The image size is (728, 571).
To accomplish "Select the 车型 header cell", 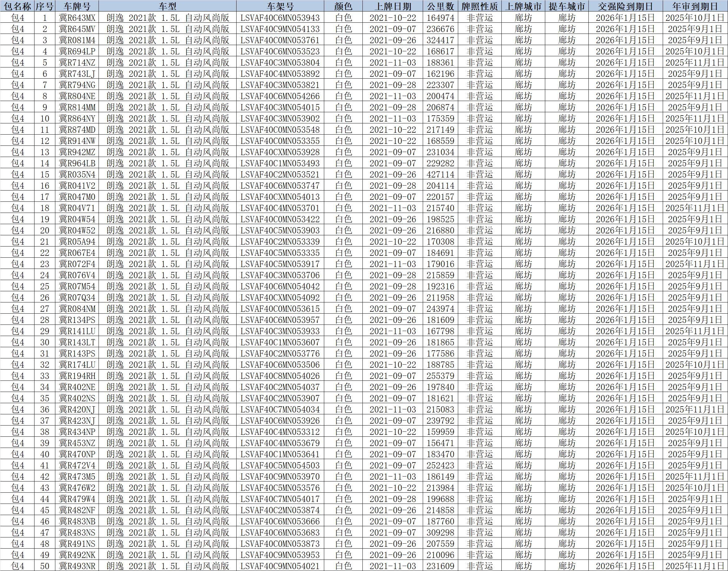I will click(168, 6).
